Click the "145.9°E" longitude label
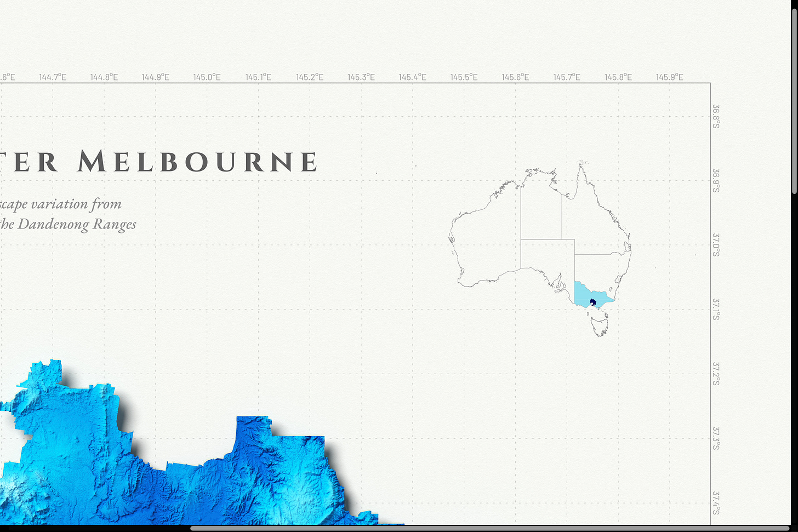Image resolution: width=798 pixels, height=532 pixels. click(670, 77)
